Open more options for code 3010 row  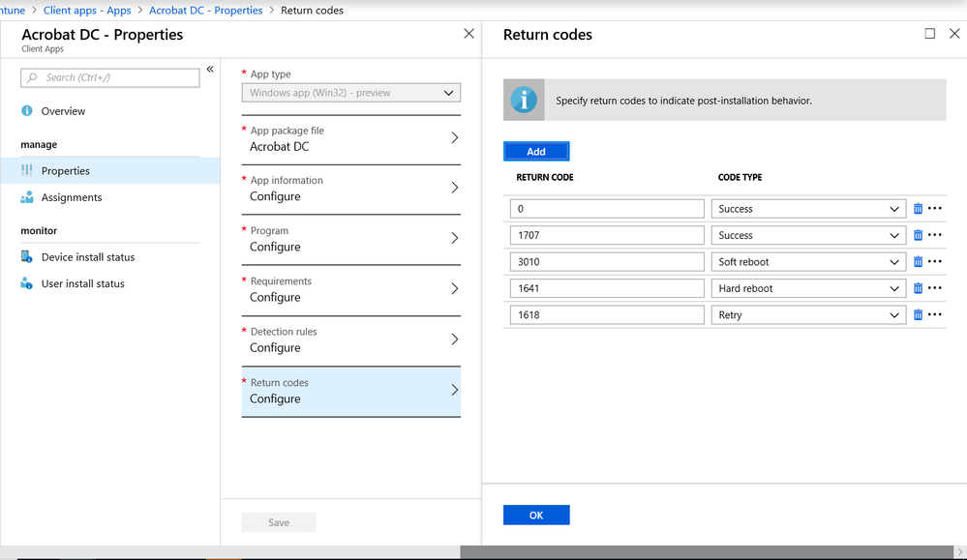pyautogui.click(x=935, y=261)
